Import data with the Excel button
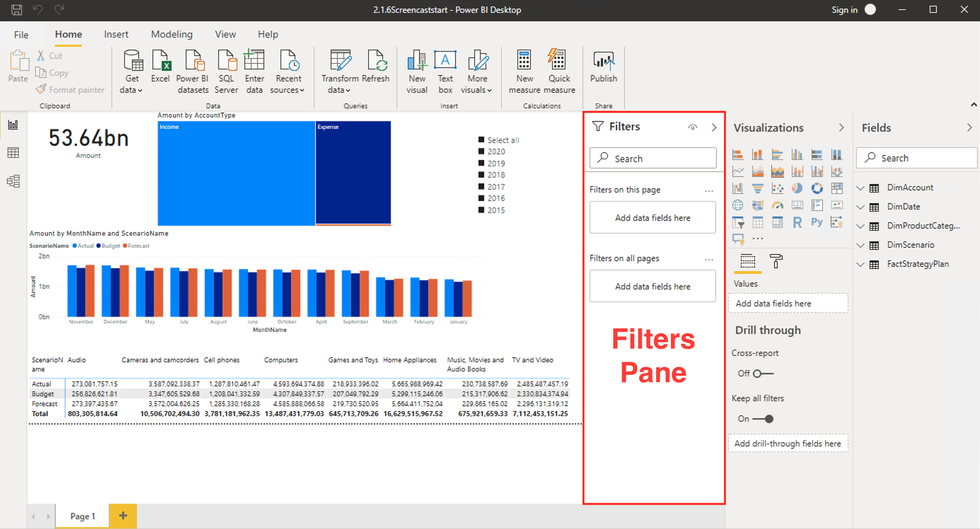This screenshot has height=529, width=980. (160, 66)
